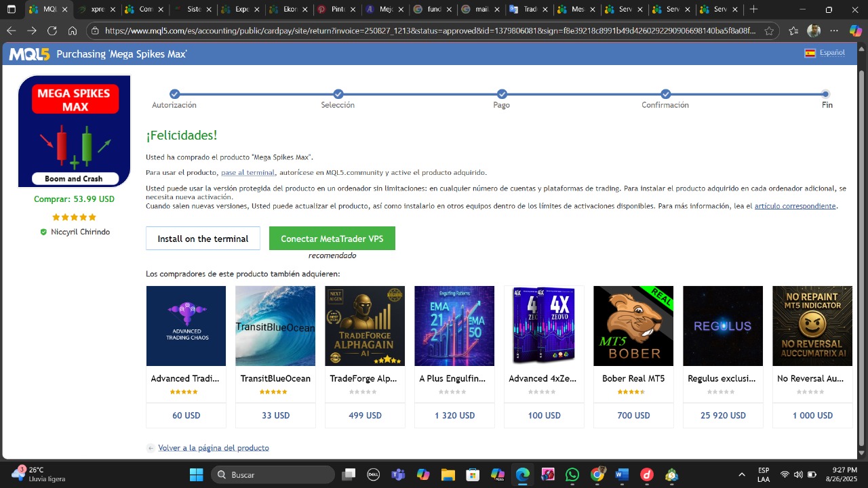The height and width of the screenshot is (488, 868).
Task: Open Microsoft Store from the taskbar
Action: [473, 474]
